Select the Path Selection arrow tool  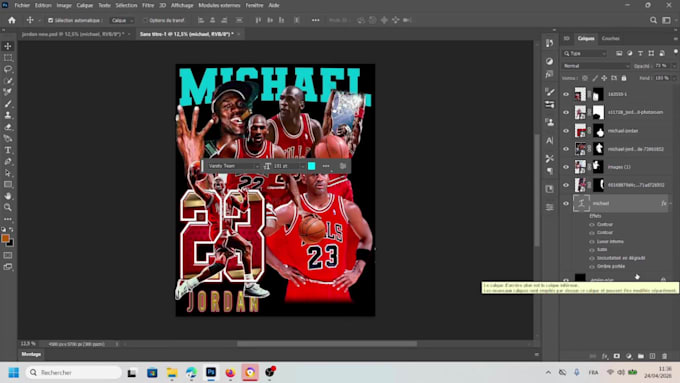point(8,173)
